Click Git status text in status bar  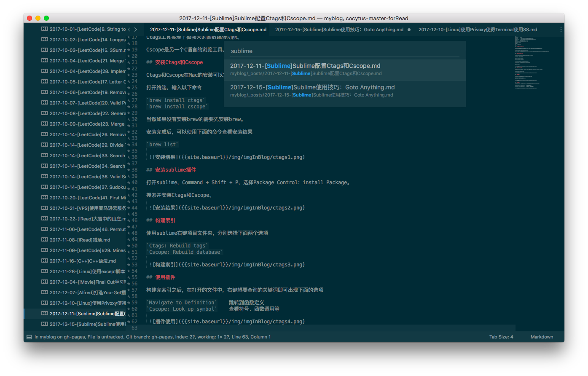tap(153, 337)
